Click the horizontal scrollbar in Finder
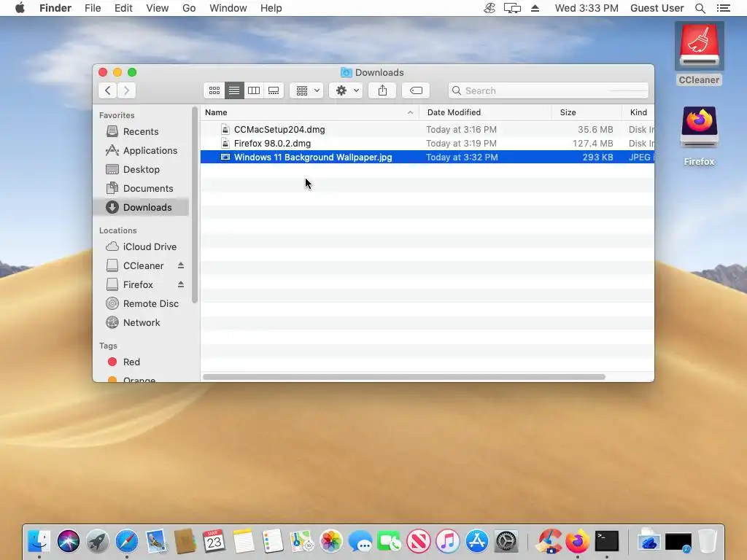 pos(404,377)
